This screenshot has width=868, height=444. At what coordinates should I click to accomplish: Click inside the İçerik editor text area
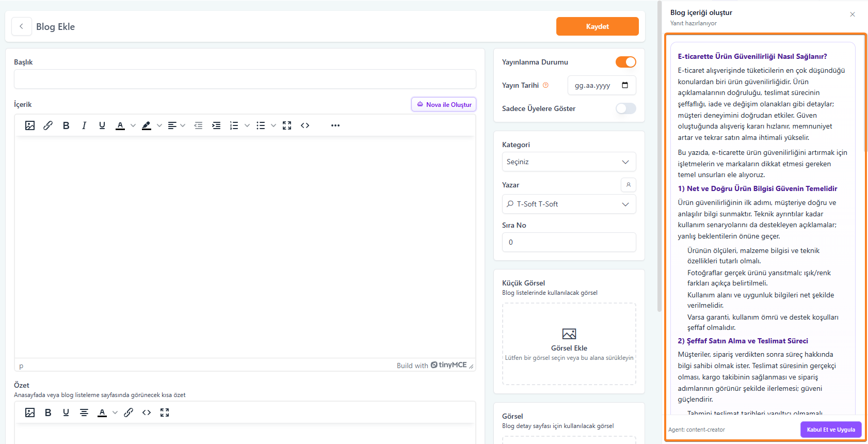tap(245, 248)
